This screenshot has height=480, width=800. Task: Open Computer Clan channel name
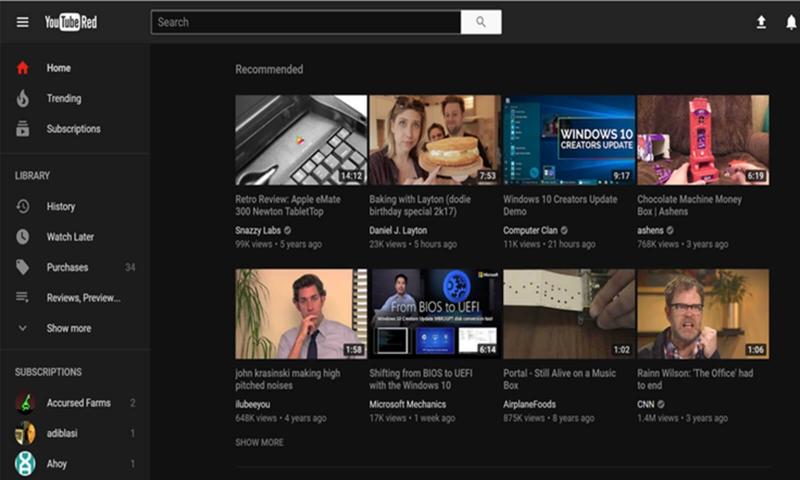click(x=530, y=230)
